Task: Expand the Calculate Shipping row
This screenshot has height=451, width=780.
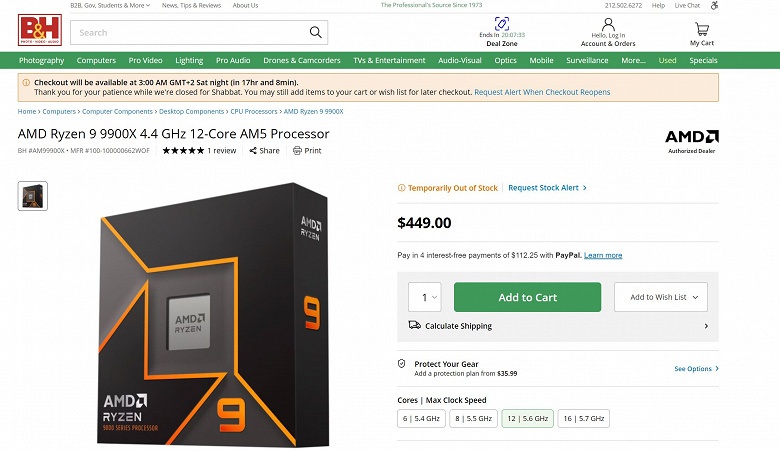Action: pos(705,326)
